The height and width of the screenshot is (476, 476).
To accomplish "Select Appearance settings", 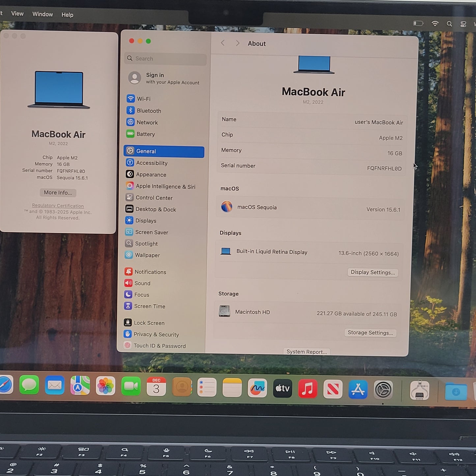I will point(151,174).
